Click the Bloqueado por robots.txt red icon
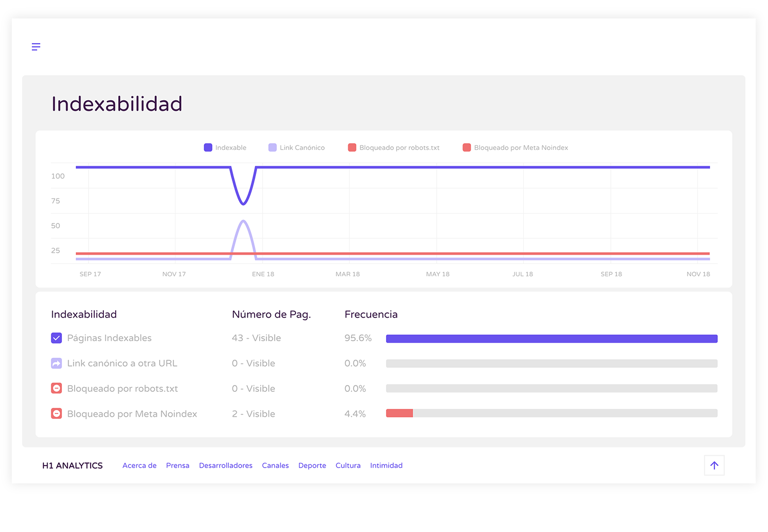The height and width of the screenshot is (532, 768). click(56, 389)
